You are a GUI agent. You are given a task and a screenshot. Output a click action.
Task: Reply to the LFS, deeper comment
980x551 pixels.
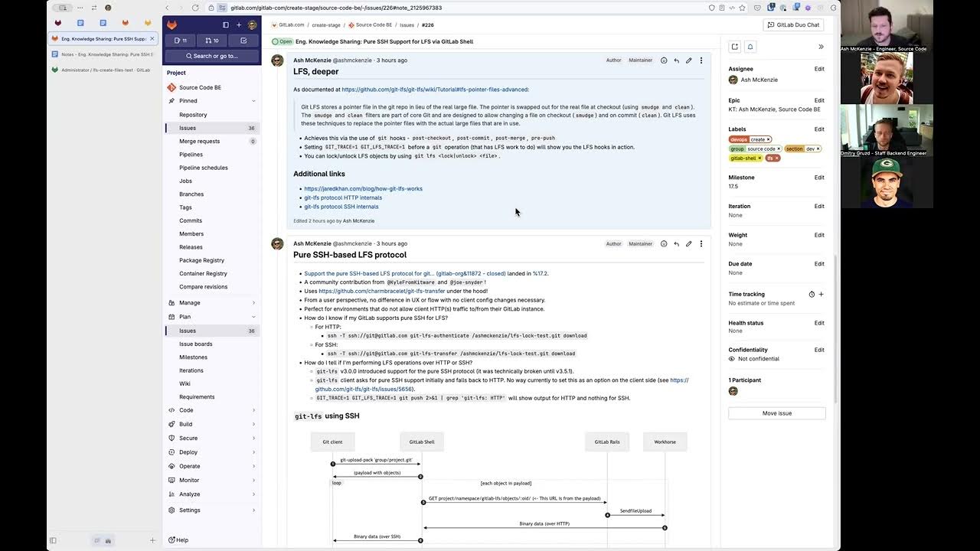pyautogui.click(x=676, y=60)
